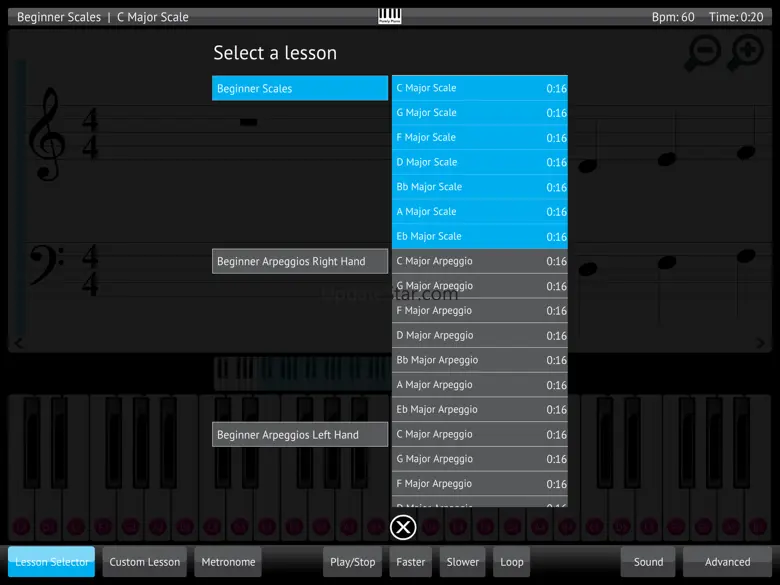Select the Beginner Scales category
This screenshot has height=585, width=780.
[300, 88]
